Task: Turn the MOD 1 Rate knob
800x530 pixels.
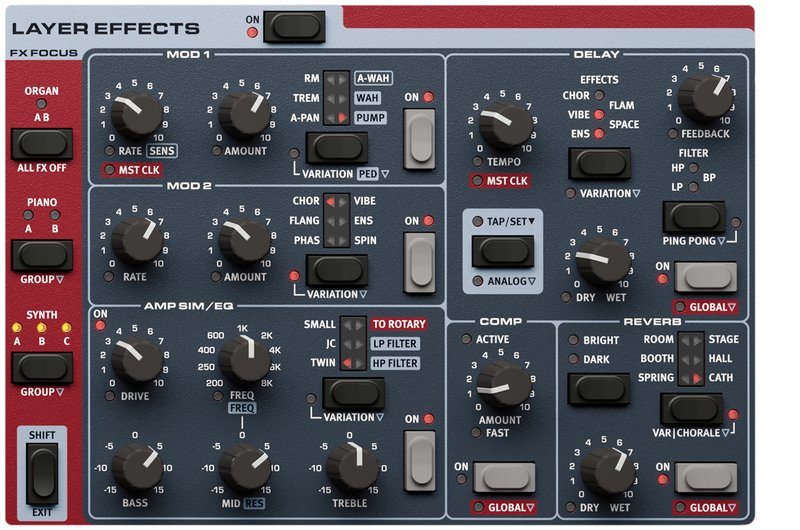Action: tap(136, 113)
